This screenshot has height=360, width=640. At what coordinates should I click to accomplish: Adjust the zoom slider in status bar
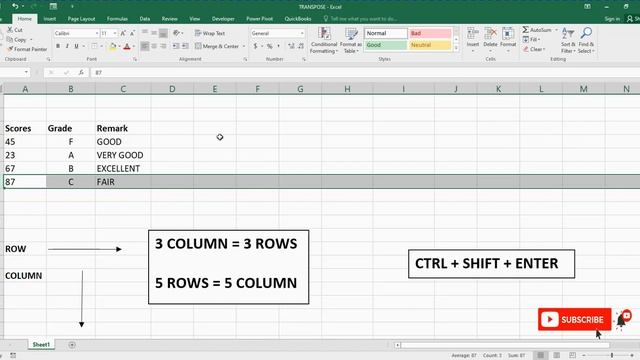click(x=612, y=356)
